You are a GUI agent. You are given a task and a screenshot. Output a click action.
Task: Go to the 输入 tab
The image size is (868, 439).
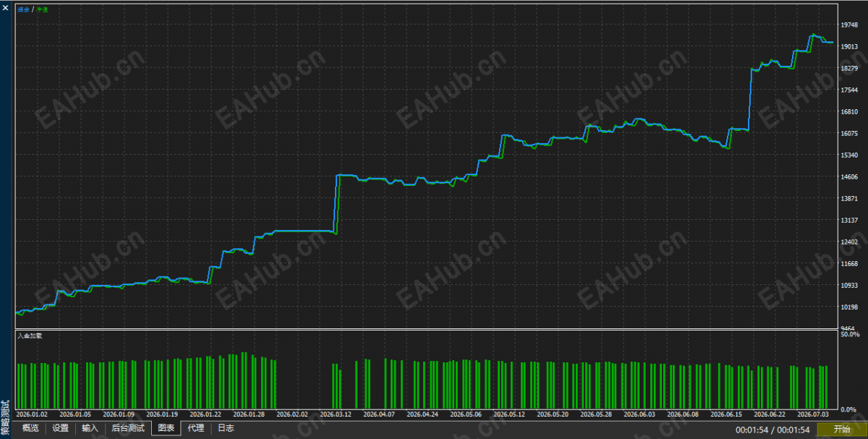[x=90, y=429]
